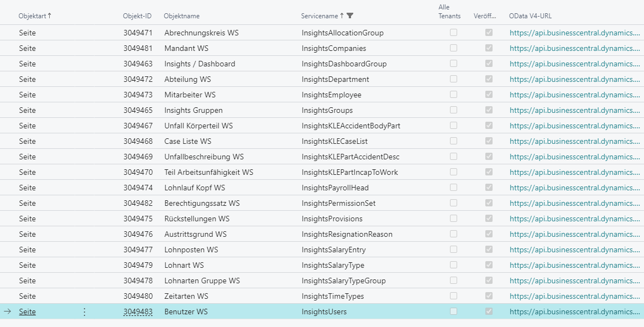Click the row selector arrow beside Benutzer WS

(7, 312)
